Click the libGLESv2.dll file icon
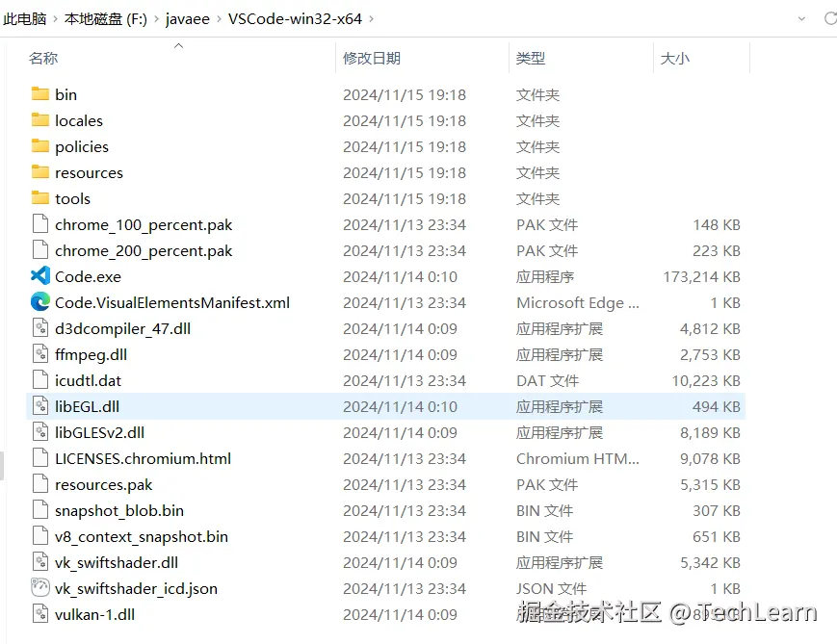 [40, 431]
